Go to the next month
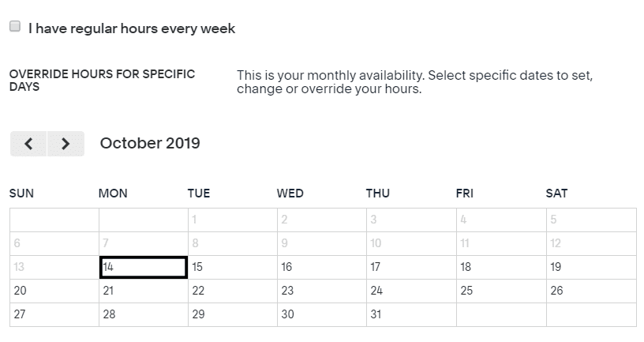 pos(66,144)
